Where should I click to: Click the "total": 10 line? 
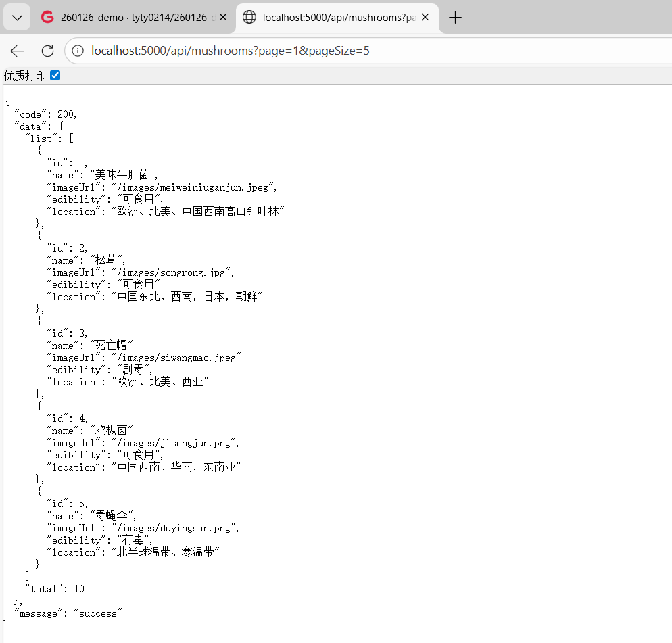coord(55,589)
